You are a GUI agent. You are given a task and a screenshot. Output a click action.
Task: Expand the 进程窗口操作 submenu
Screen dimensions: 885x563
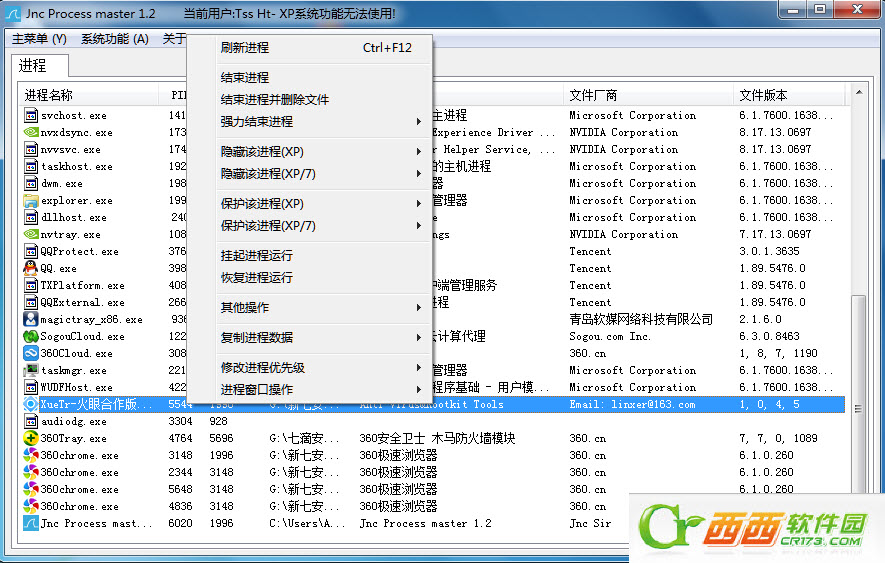pos(419,389)
